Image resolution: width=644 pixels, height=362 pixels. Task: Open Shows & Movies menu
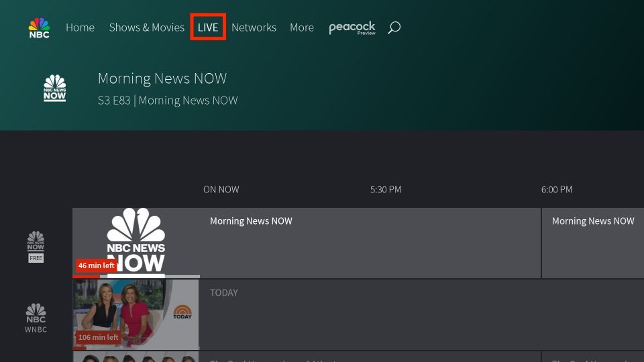pos(147,27)
